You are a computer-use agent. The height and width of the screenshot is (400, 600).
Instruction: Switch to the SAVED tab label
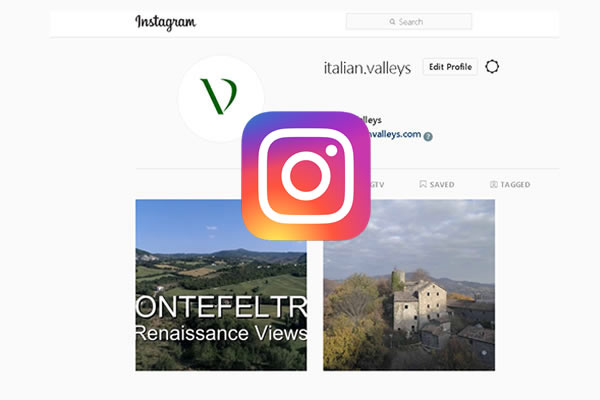click(x=442, y=184)
